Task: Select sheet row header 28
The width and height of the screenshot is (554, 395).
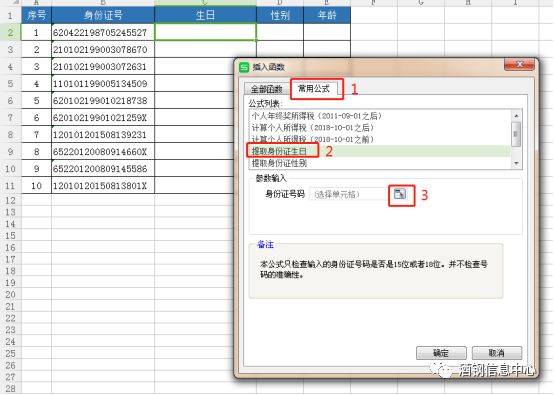Action: tap(10, 388)
